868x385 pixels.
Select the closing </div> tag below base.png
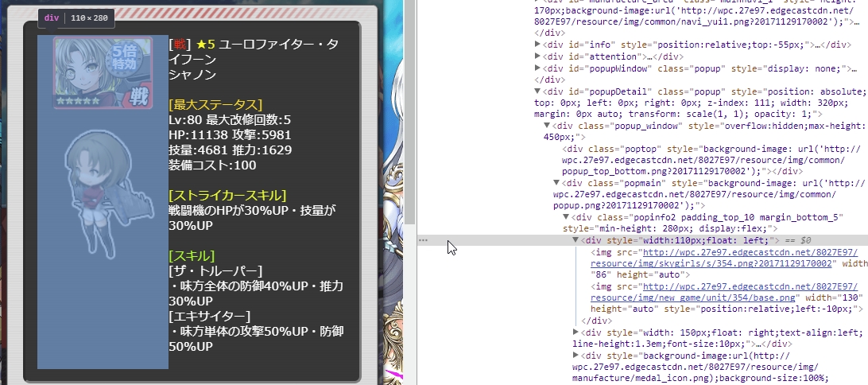[597, 321]
